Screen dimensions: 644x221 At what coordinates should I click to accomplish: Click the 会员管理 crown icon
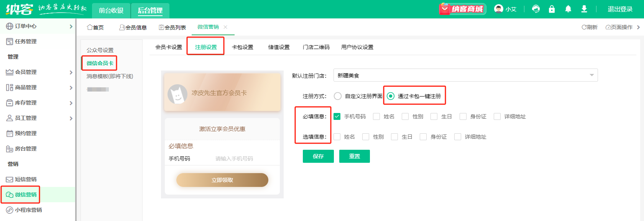tap(10, 72)
